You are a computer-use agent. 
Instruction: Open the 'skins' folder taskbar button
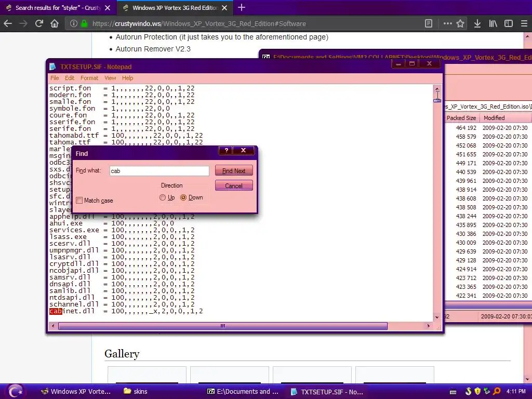coord(136,392)
